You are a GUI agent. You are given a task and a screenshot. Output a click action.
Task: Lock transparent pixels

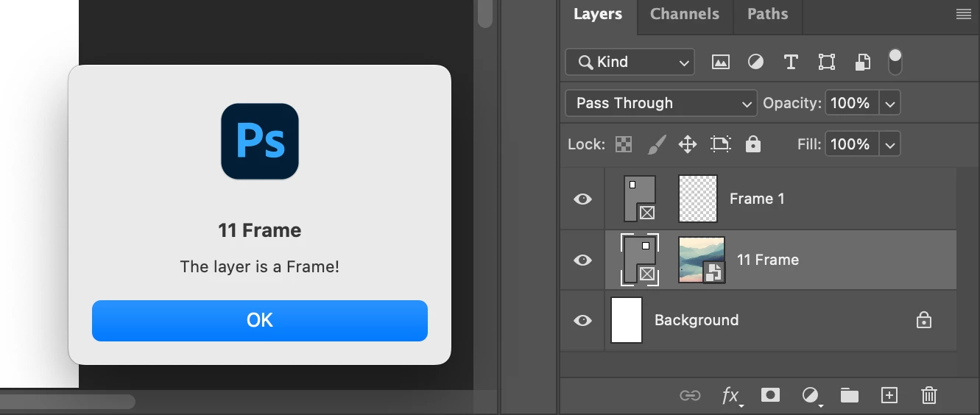(624, 144)
